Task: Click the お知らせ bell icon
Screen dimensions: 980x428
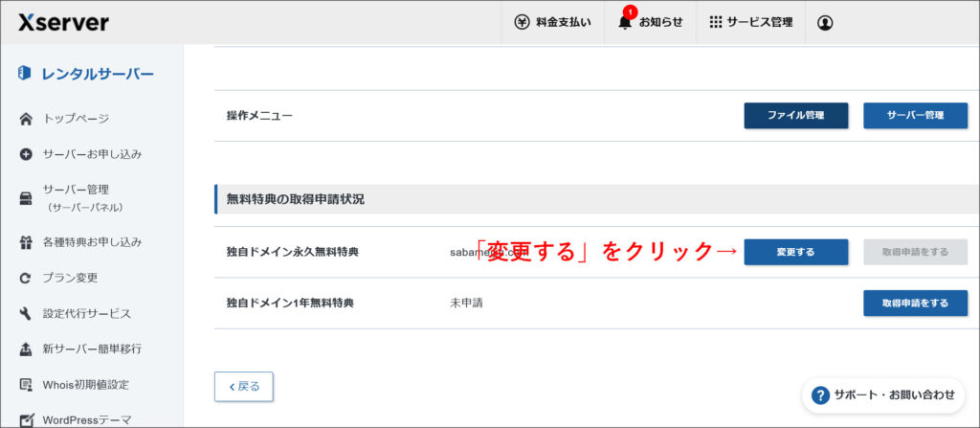Action: (624, 23)
